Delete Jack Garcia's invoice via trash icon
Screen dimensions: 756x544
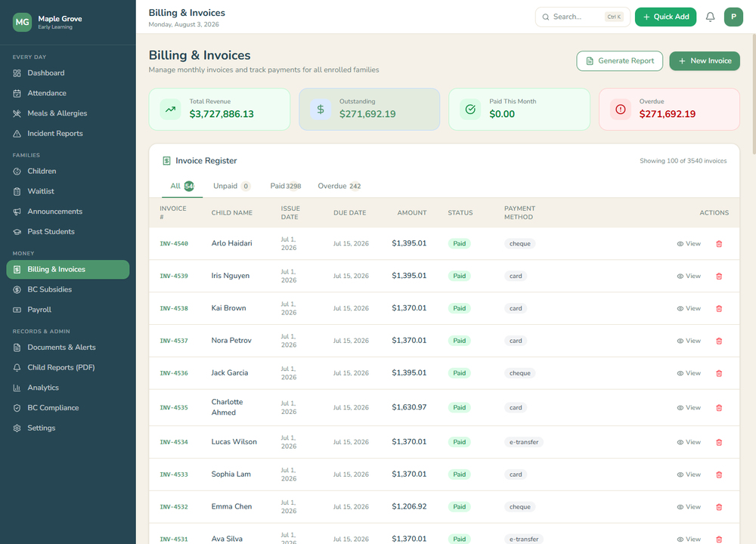719,373
